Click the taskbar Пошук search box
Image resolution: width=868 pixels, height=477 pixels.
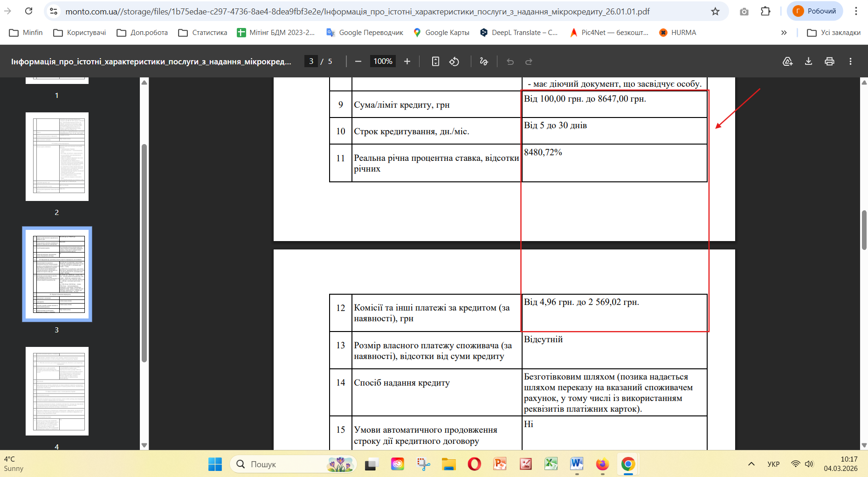(x=293, y=464)
